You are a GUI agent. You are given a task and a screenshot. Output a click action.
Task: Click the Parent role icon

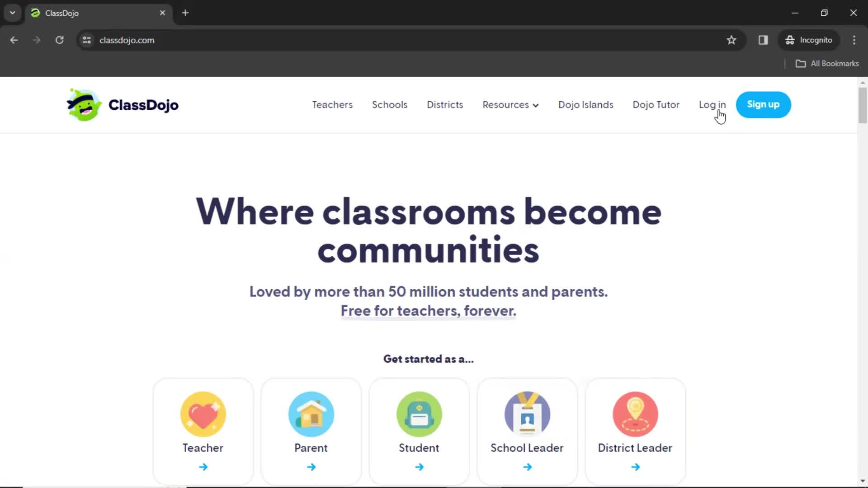click(311, 413)
